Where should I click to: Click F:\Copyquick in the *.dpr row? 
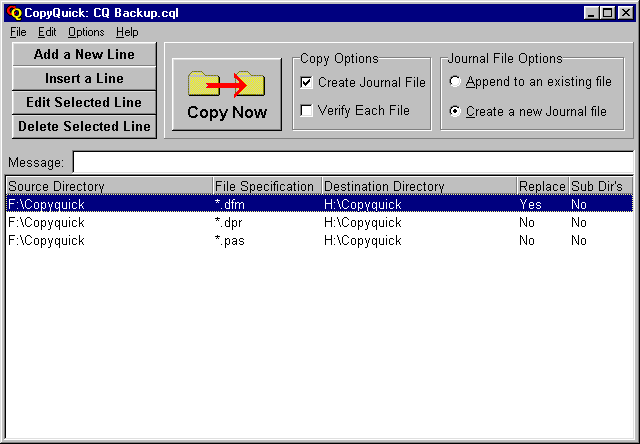click(46, 222)
